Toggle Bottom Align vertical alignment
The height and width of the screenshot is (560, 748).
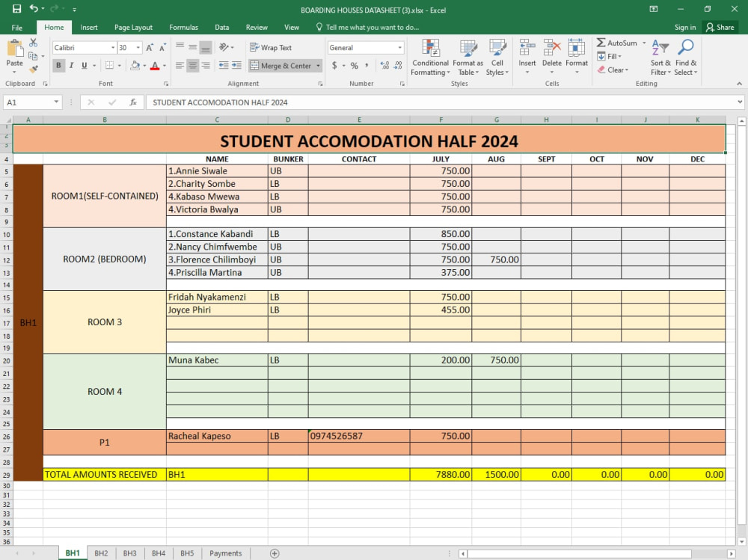point(206,47)
